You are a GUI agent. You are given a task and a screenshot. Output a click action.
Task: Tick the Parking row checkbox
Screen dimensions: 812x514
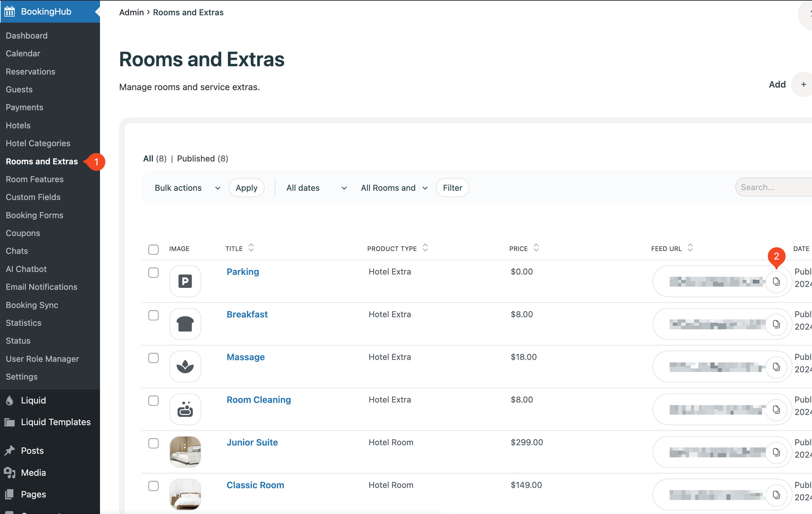point(153,273)
